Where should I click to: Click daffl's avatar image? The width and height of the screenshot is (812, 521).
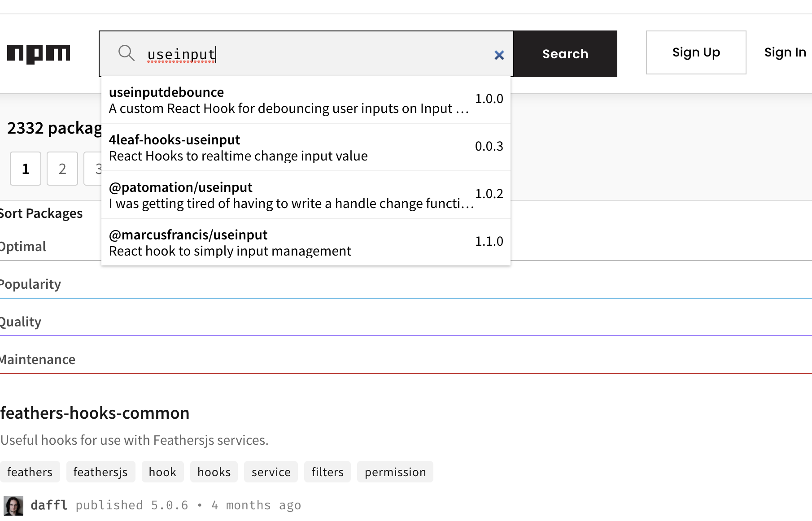[13, 506]
